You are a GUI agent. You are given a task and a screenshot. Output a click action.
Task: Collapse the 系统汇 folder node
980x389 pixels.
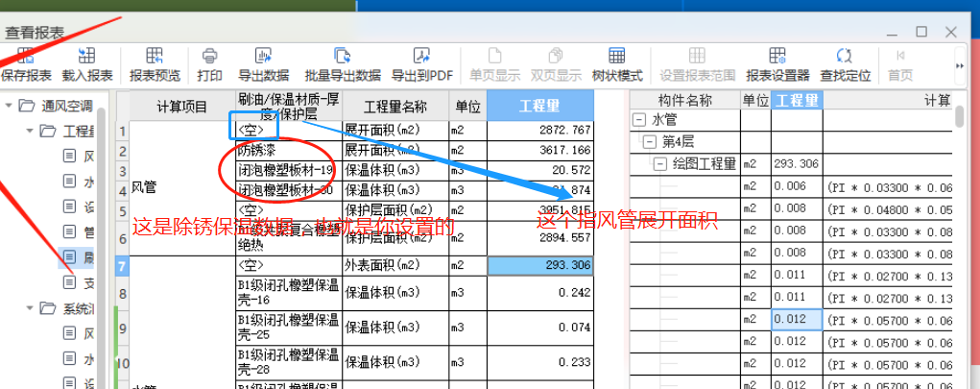[x=30, y=307]
